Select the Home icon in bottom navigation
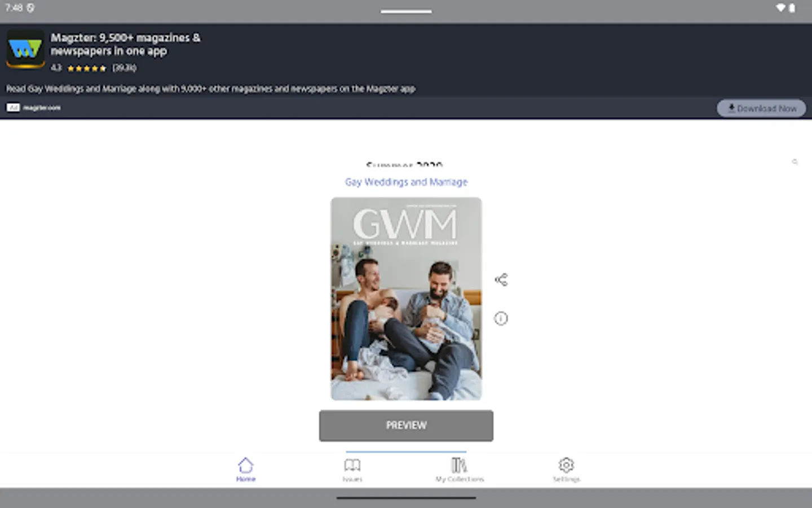 (x=245, y=463)
